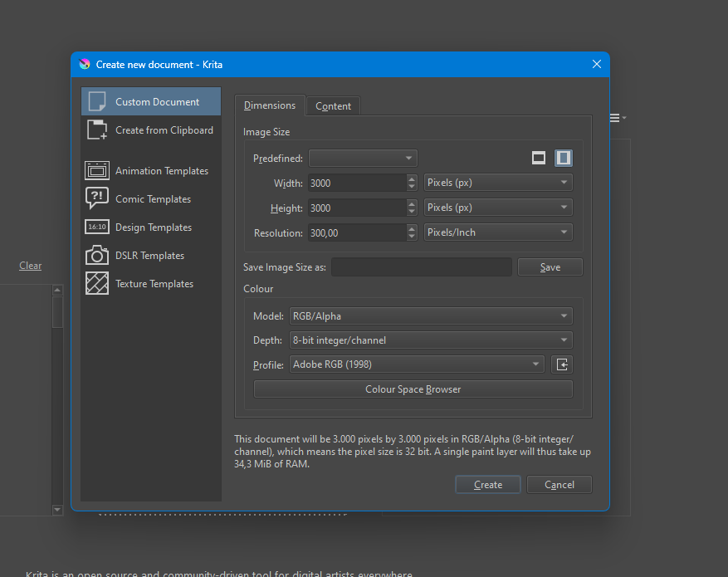Open DSLR Templates camera icon
Screen dimensions: 728x577
(97, 256)
